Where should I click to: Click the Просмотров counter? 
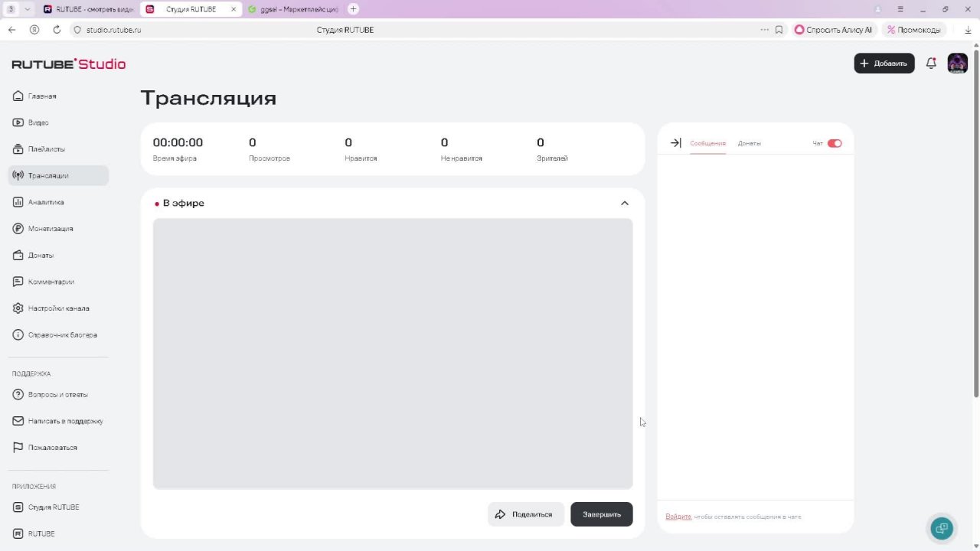(269, 148)
